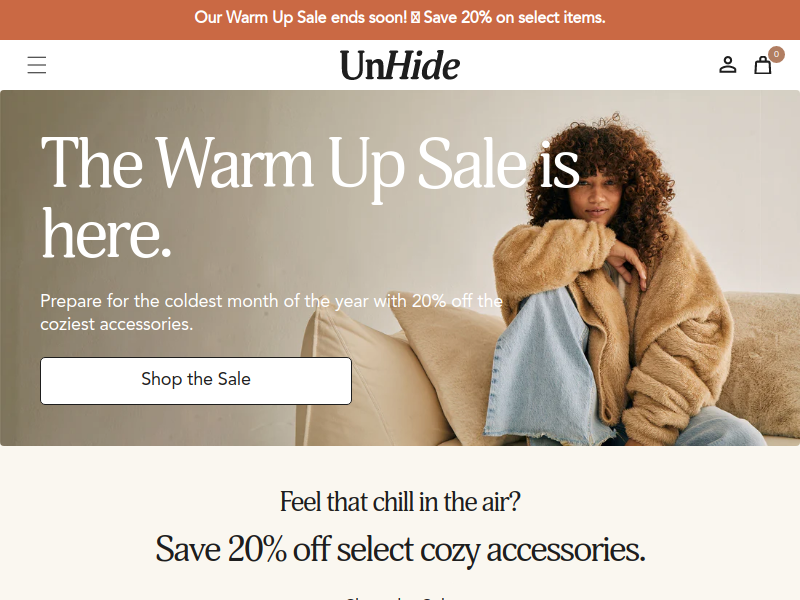
Task: Open the shopping bag cart icon
Action: point(763,65)
